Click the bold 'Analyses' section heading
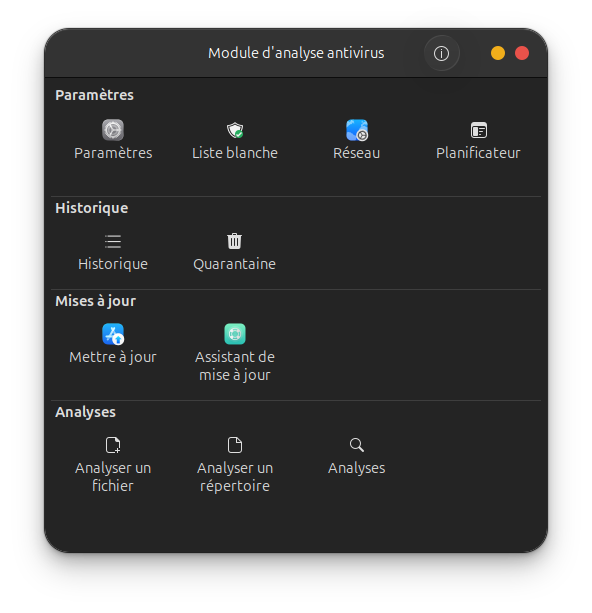This screenshot has height=613, width=592. [85, 412]
